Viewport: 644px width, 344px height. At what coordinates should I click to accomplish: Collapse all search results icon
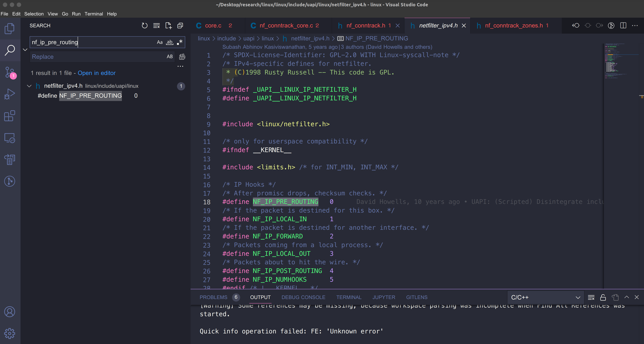180,25
